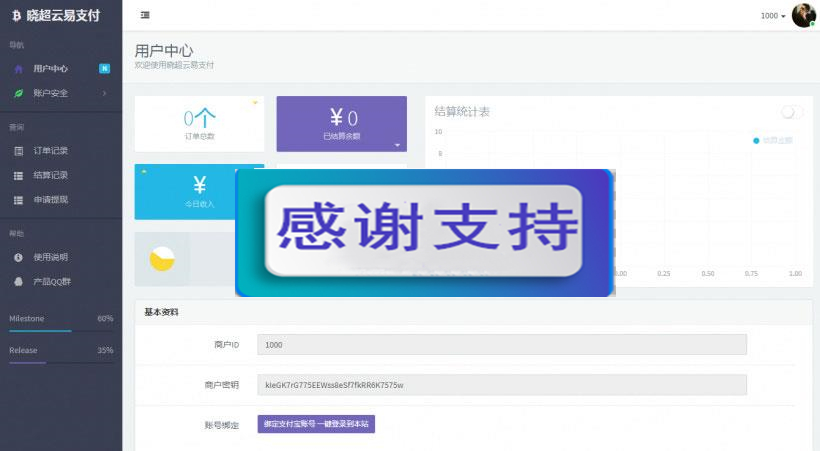Click the 商户密钥 input field
The image size is (820, 451).
coord(501,385)
